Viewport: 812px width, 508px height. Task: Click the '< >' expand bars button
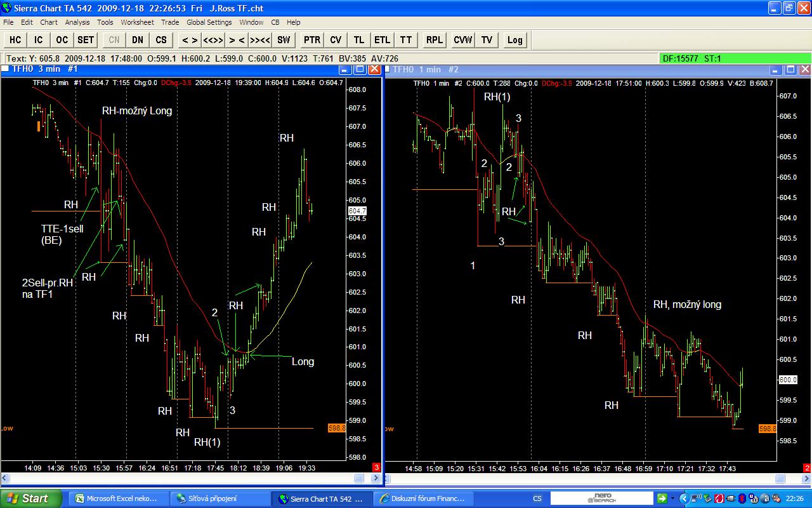(190, 40)
